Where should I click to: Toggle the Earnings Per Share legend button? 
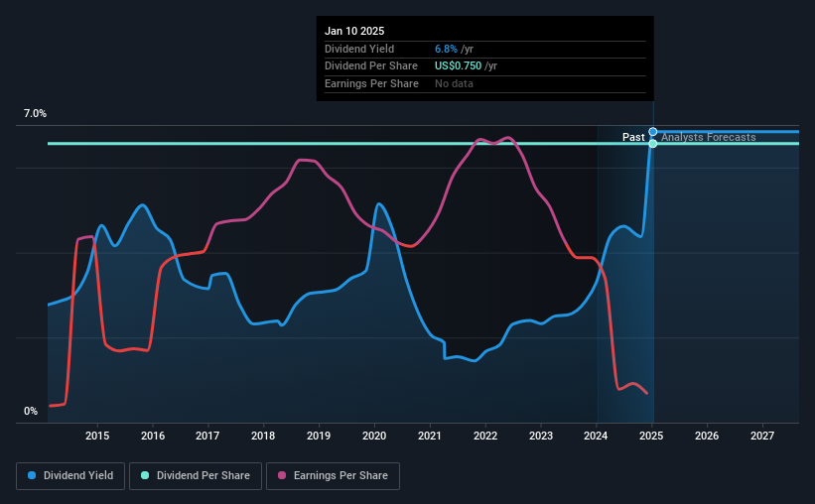[333, 476]
